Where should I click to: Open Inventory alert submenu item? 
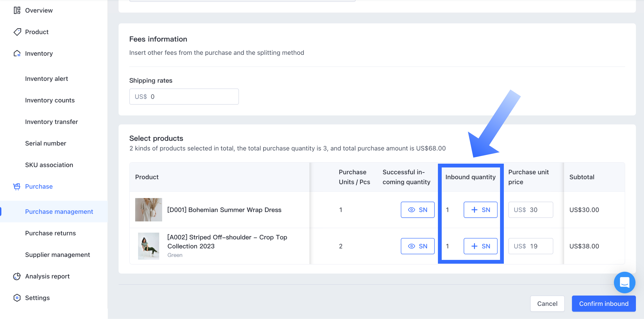46,79
